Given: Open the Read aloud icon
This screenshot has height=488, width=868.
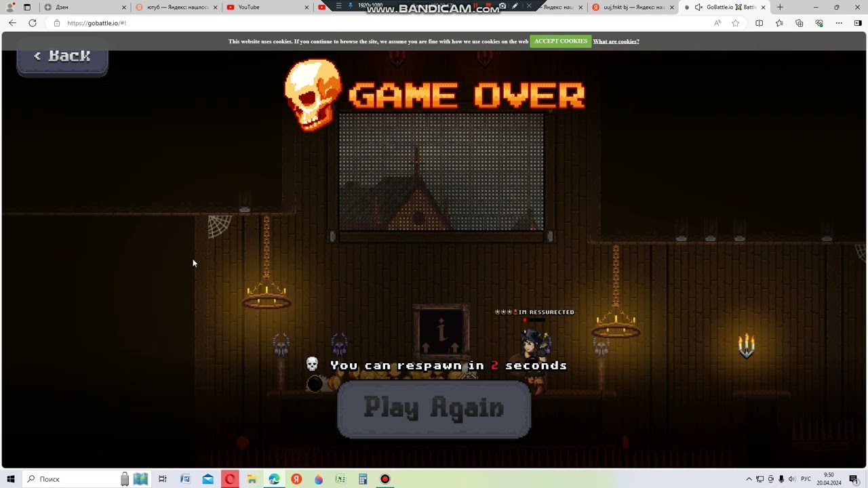Looking at the screenshot, I should [717, 23].
